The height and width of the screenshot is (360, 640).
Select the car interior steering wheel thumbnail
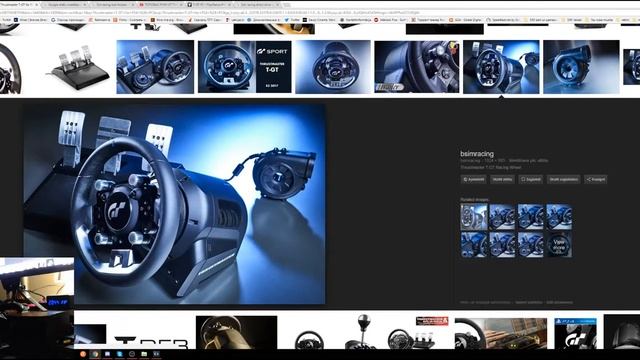coord(417,67)
